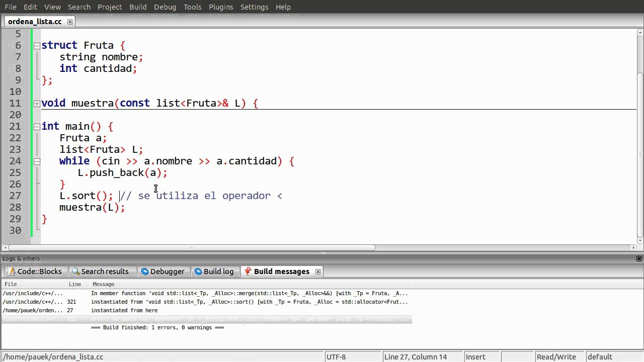This screenshot has height=362, width=644.
Task: Click line number 11 in the margin
Action: tap(15, 103)
